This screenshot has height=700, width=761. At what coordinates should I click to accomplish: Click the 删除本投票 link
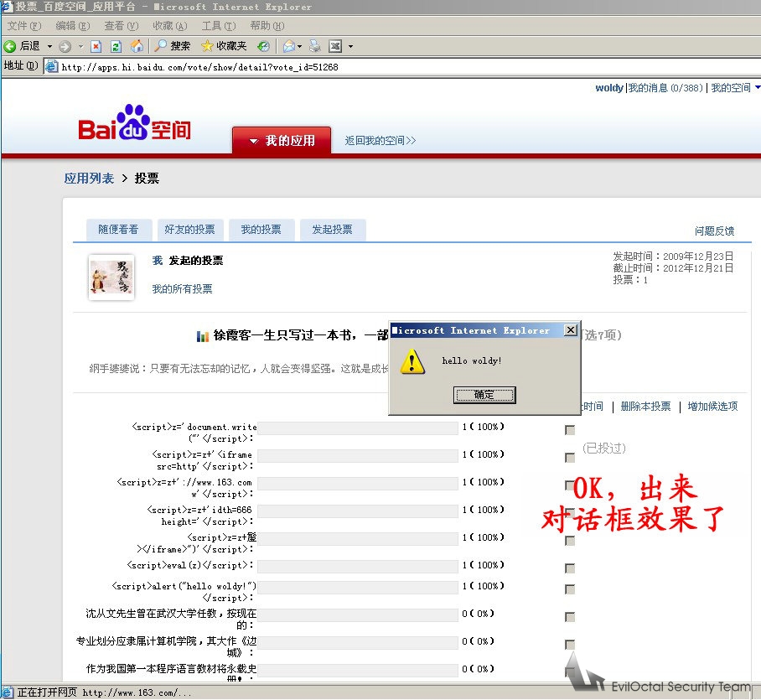click(645, 407)
